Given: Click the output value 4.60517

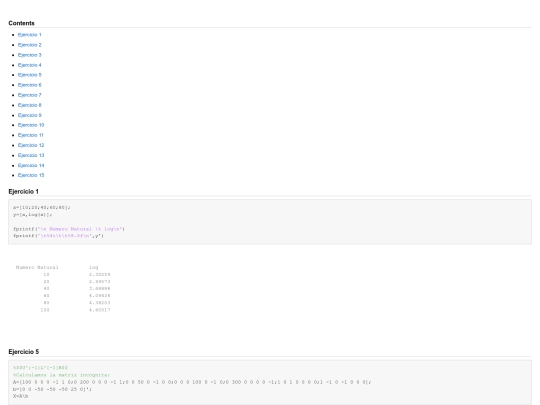Looking at the screenshot, I should pos(100,310).
